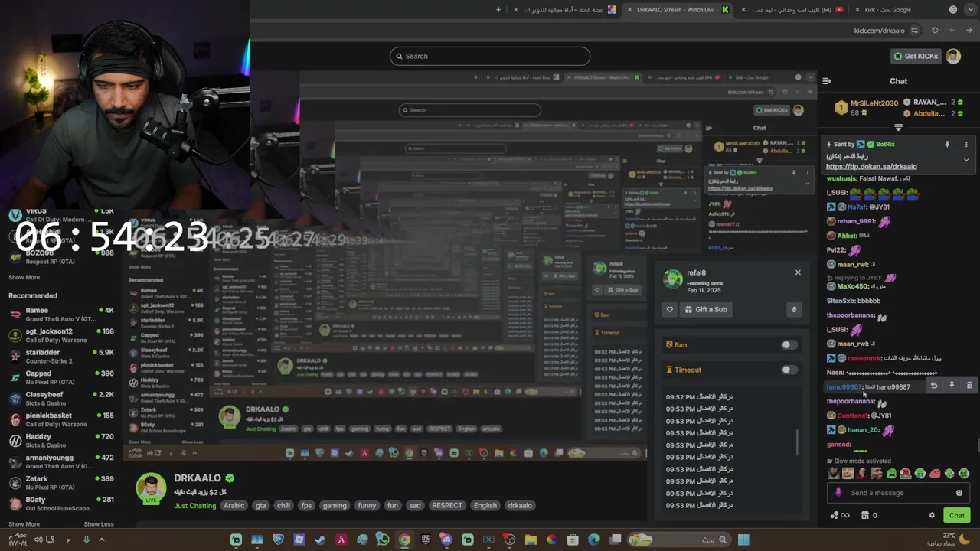Select the gta tag

pyautogui.click(x=261, y=505)
